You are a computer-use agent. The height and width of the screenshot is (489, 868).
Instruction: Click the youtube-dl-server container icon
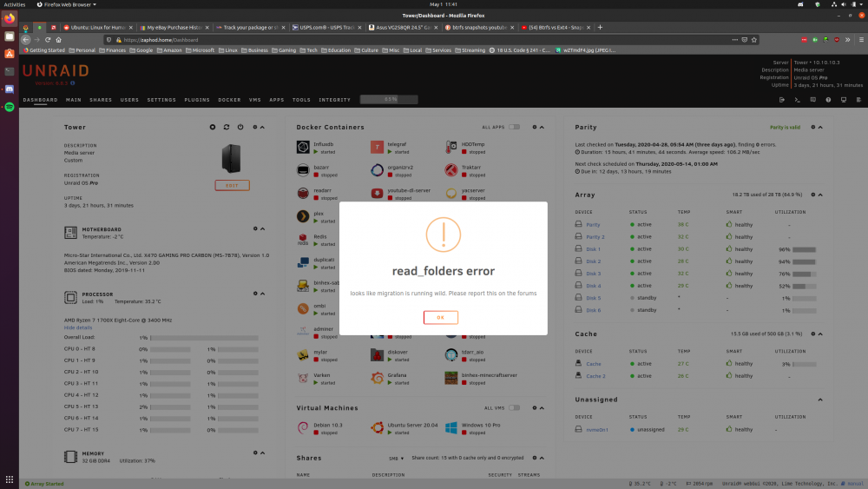click(x=377, y=194)
